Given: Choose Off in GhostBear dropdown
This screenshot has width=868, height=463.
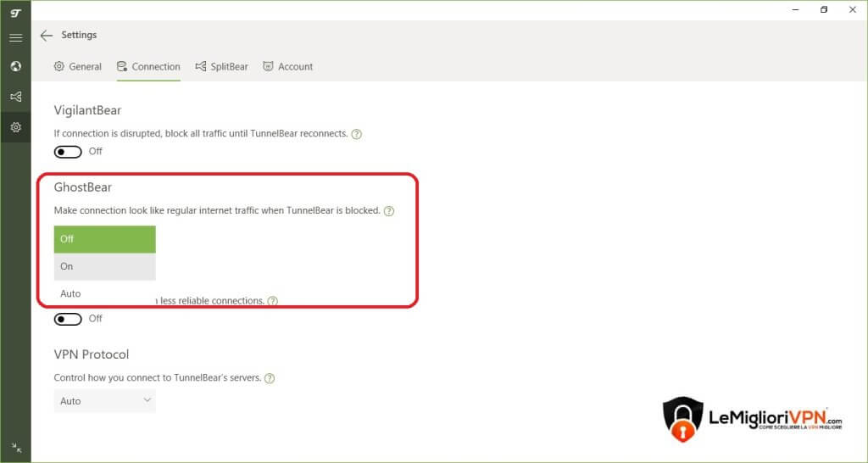Looking at the screenshot, I should (104, 239).
